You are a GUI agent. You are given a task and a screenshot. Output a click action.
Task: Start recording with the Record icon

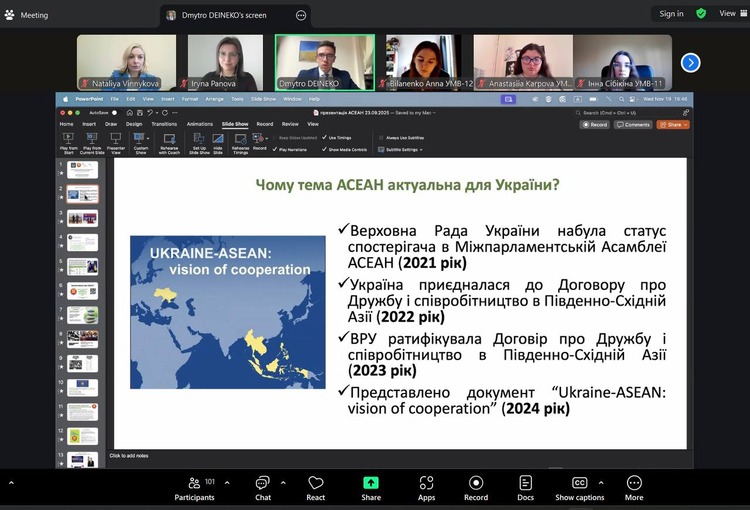476,483
